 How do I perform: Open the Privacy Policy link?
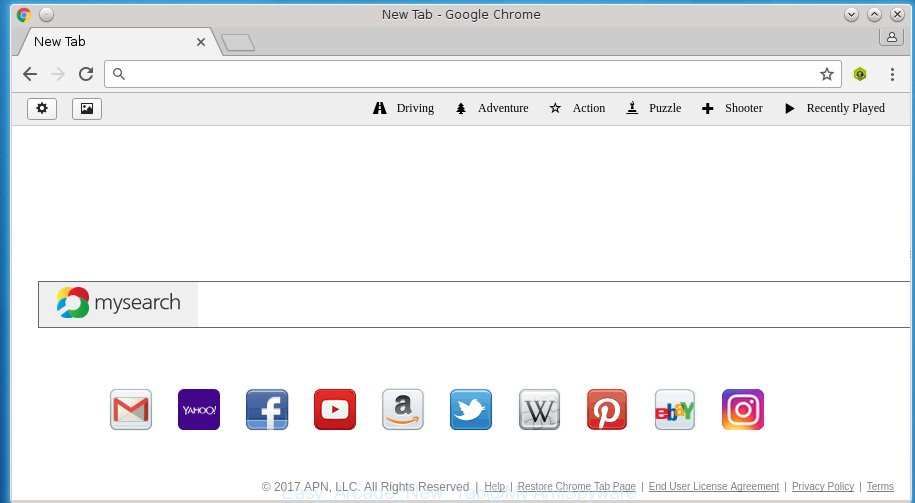pos(823,487)
